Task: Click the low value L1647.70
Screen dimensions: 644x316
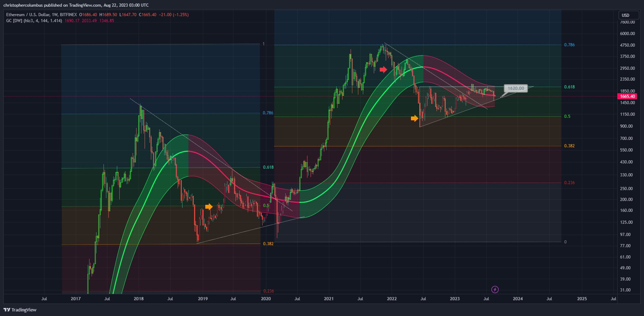Action: (128, 15)
